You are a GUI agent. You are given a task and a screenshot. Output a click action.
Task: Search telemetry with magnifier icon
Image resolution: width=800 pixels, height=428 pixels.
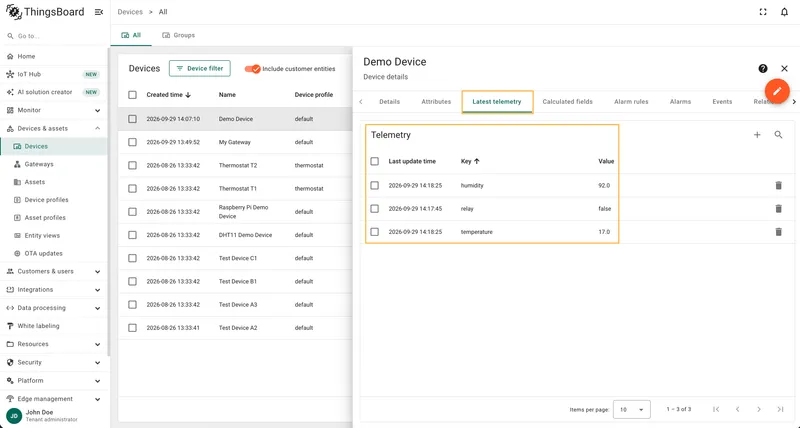tap(778, 135)
